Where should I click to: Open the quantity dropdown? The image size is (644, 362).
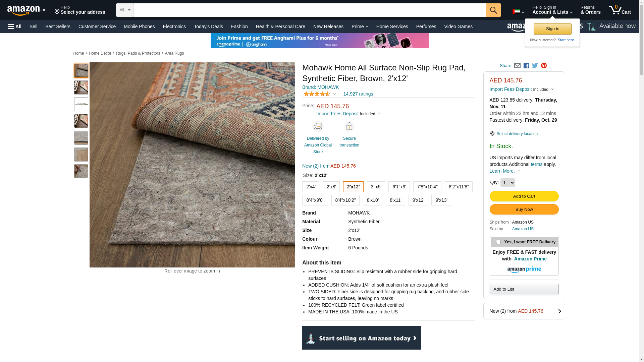(x=507, y=183)
